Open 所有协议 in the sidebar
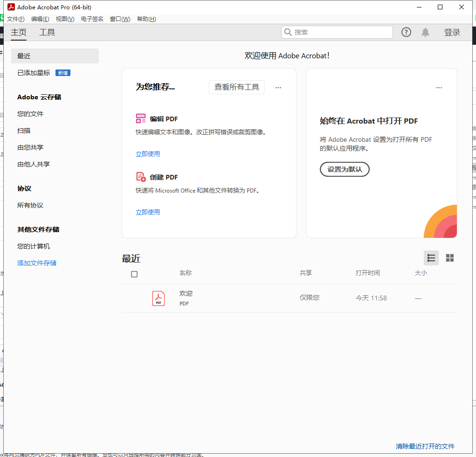The image size is (476, 457). click(x=30, y=205)
